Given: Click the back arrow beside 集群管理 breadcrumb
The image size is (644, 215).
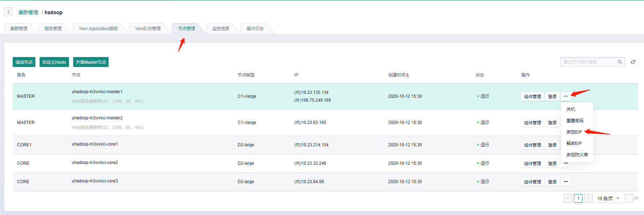Looking at the screenshot, I should [x=8, y=12].
